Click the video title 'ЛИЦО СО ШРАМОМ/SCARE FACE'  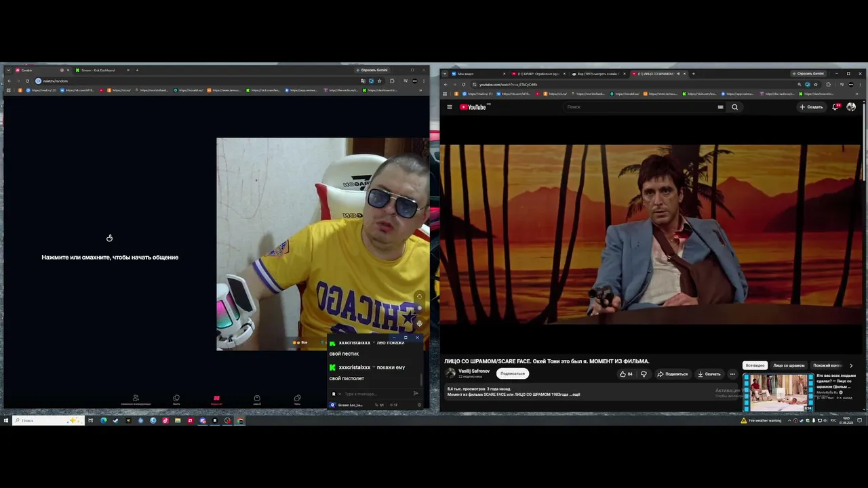tap(547, 361)
